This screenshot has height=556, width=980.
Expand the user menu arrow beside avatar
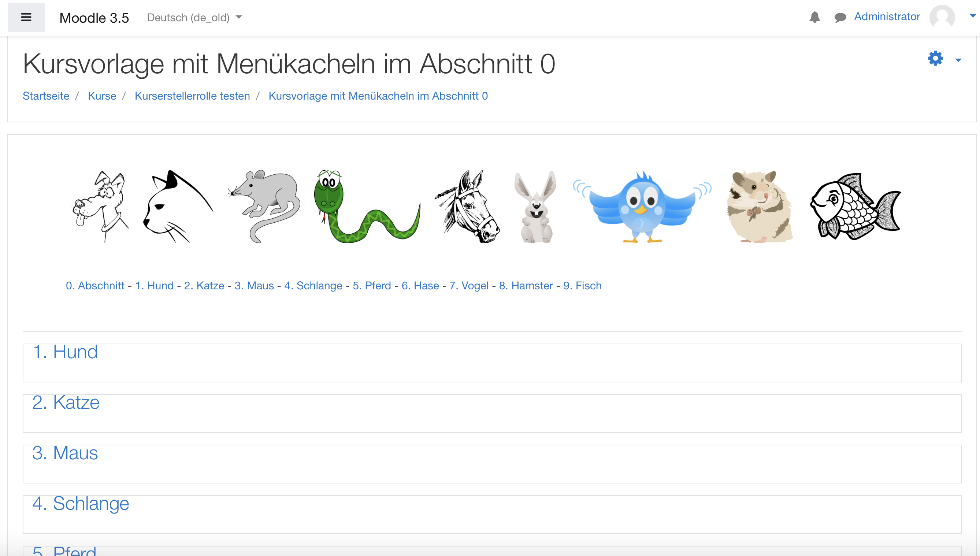pos(972,16)
